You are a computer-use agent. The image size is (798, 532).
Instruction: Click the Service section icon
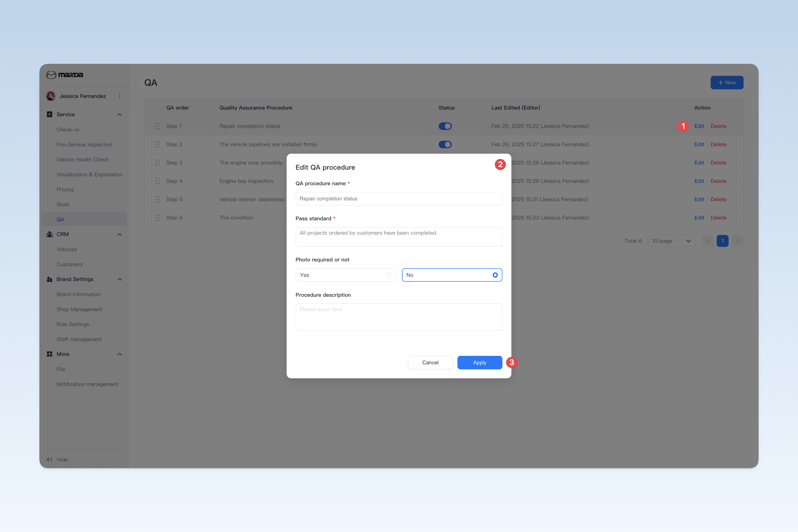click(x=49, y=114)
